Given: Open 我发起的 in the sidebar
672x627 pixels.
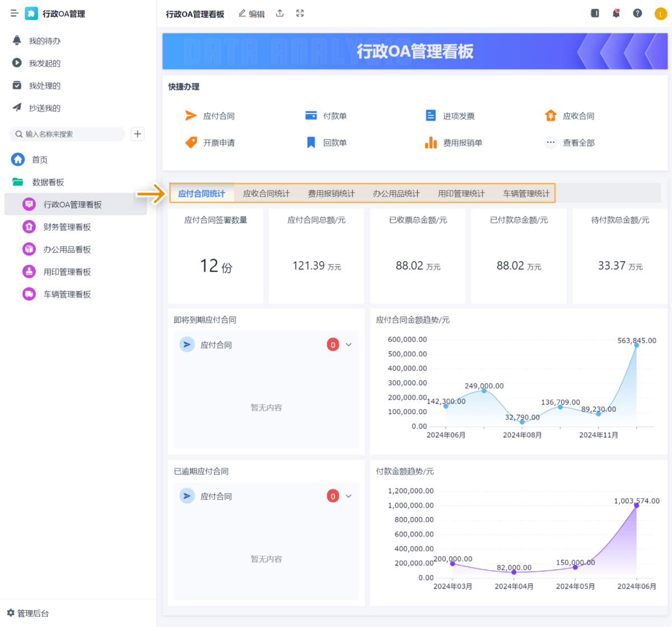Looking at the screenshot, I should point(36,63).
